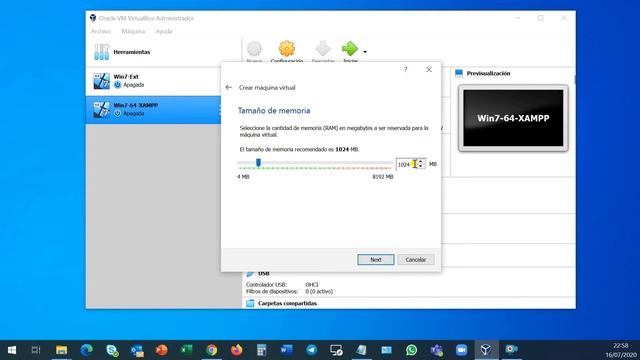640x360 pixels.
Task: Click 'Controlador USB:' label text
Action: (266, 284)
